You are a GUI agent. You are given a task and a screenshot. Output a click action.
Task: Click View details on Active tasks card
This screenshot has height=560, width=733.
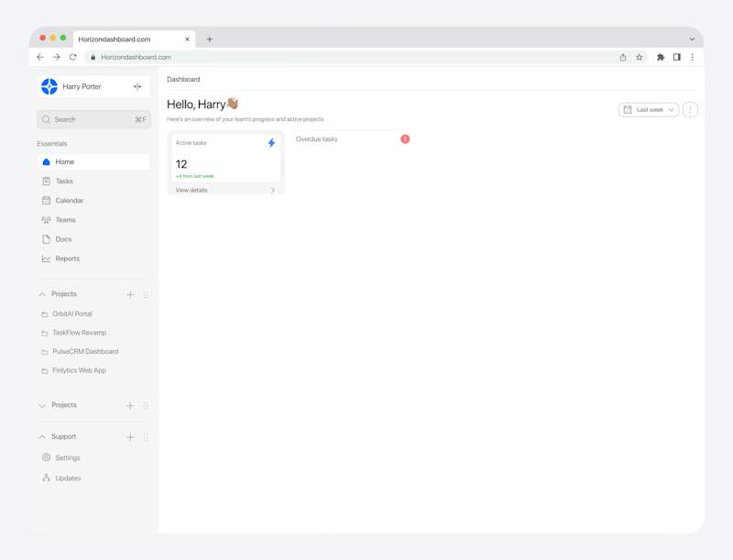pyautogui.click(x=190, y=190)
